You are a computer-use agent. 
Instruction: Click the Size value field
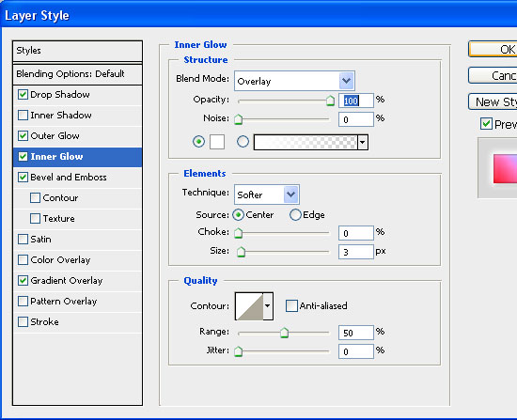(356, 252)
